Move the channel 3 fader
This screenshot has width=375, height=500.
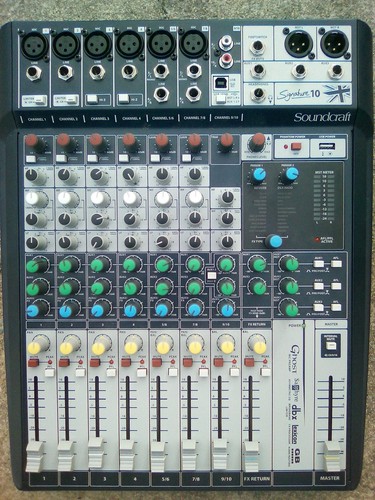[96, 453]
